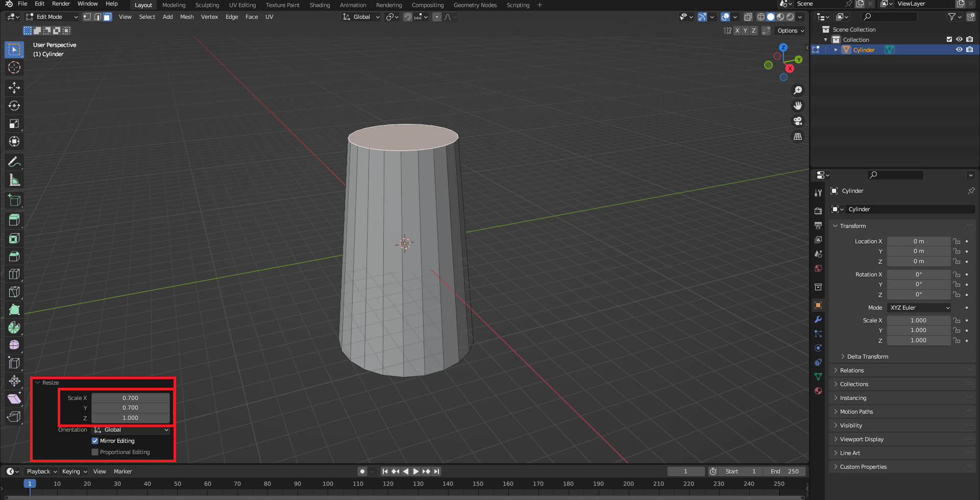Switch to rendered viewport shading

pos(790,17)
